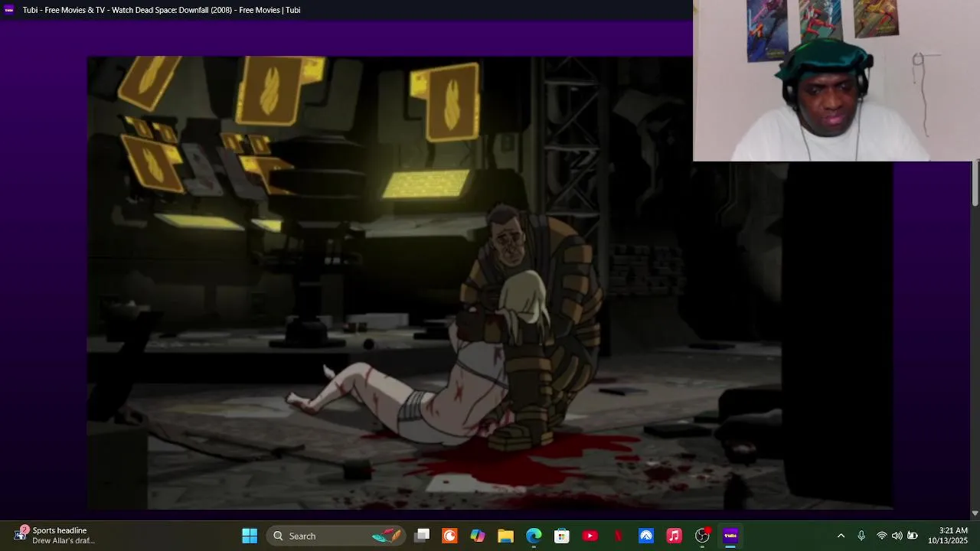Launch Crunchyroll from the taskbar
Image resolution: width=980 pixels, height=551 pixels.
coord(450,536)
